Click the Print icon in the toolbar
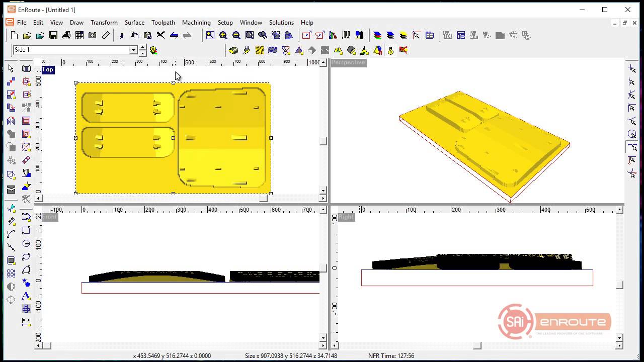This screenshot has width=644, height=362. 66,35
